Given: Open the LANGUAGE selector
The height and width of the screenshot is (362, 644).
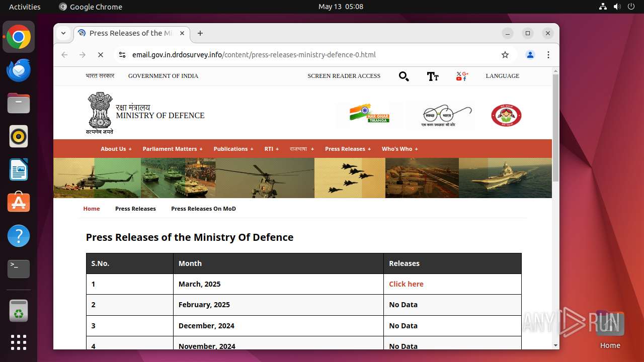Looking at the screenshot, I should coord(503,76).
